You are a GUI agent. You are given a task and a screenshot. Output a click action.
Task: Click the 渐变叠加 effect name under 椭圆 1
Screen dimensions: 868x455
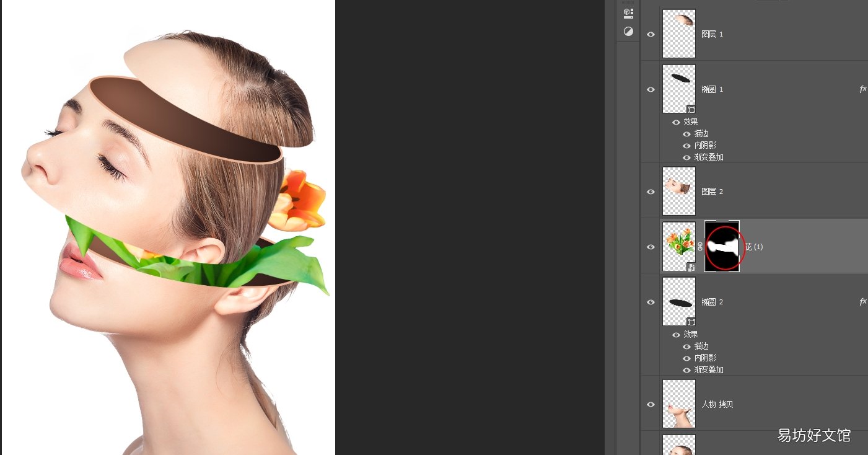point(709,157)
